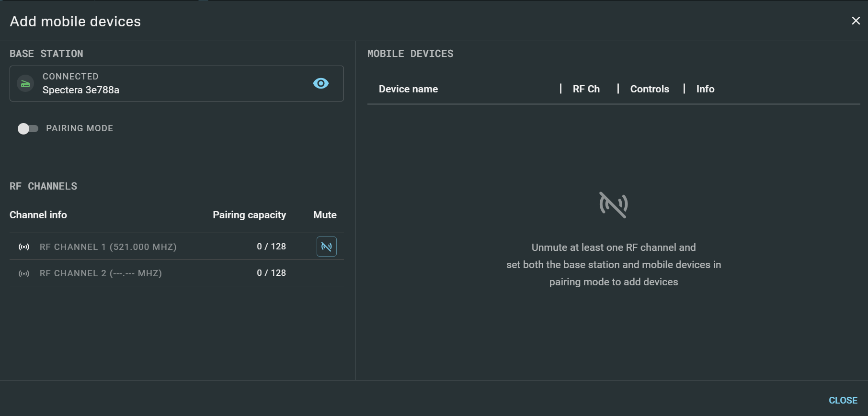Screen dimensions: 868x416
Task: Click the Channel info column header
Action: [x=38, y=215]
